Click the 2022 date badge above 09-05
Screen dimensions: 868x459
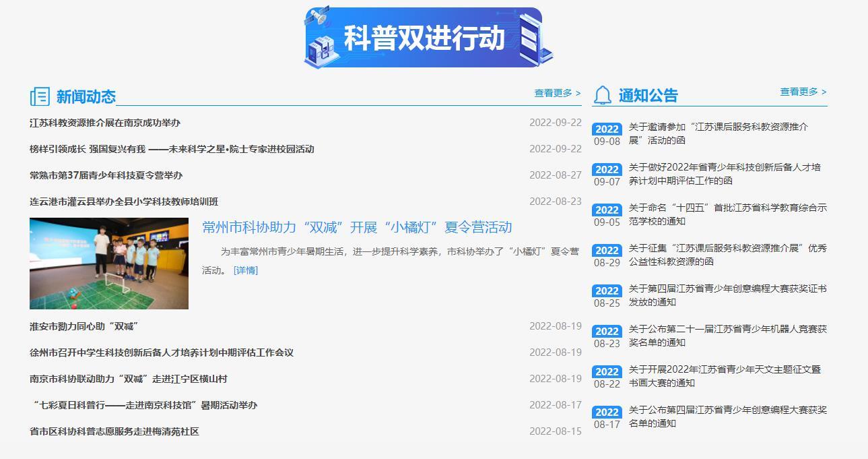(x=607, y=210)
